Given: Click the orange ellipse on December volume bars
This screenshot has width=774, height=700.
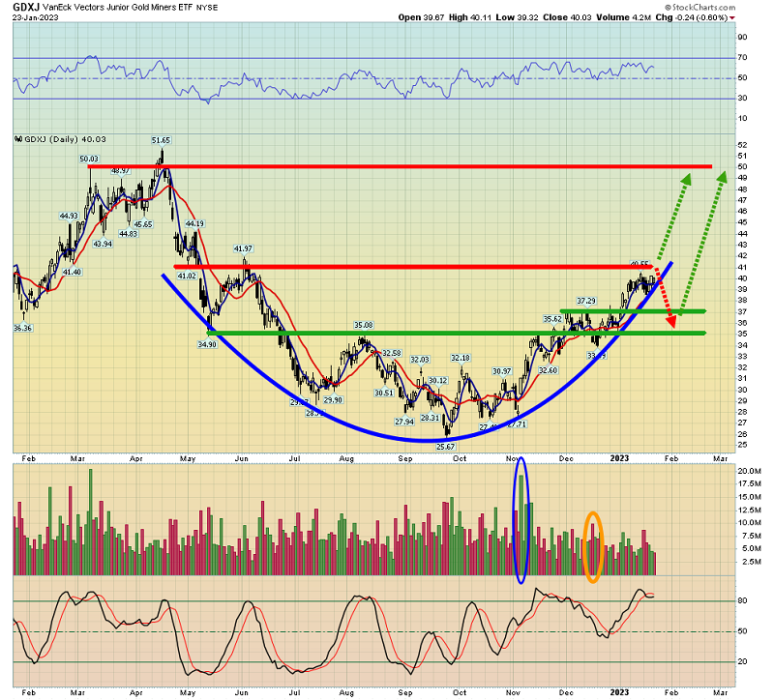Looking at the screenshot, I should (596, 546).
